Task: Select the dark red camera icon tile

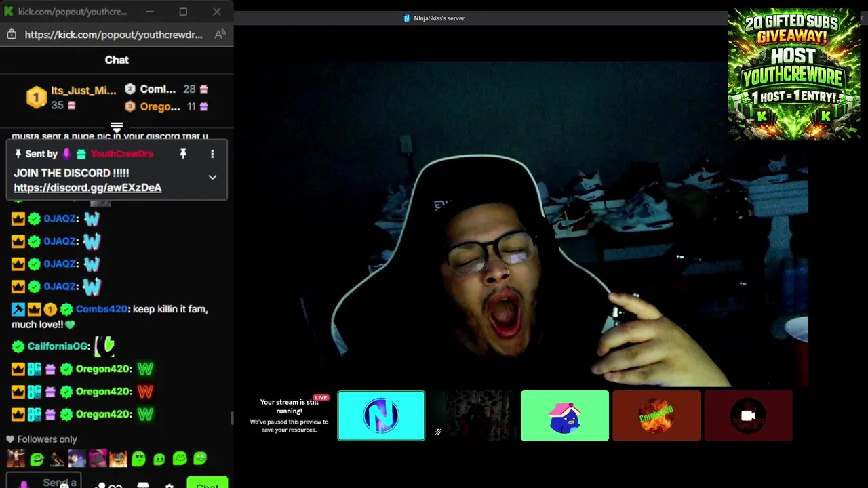Action: (748, 415)
